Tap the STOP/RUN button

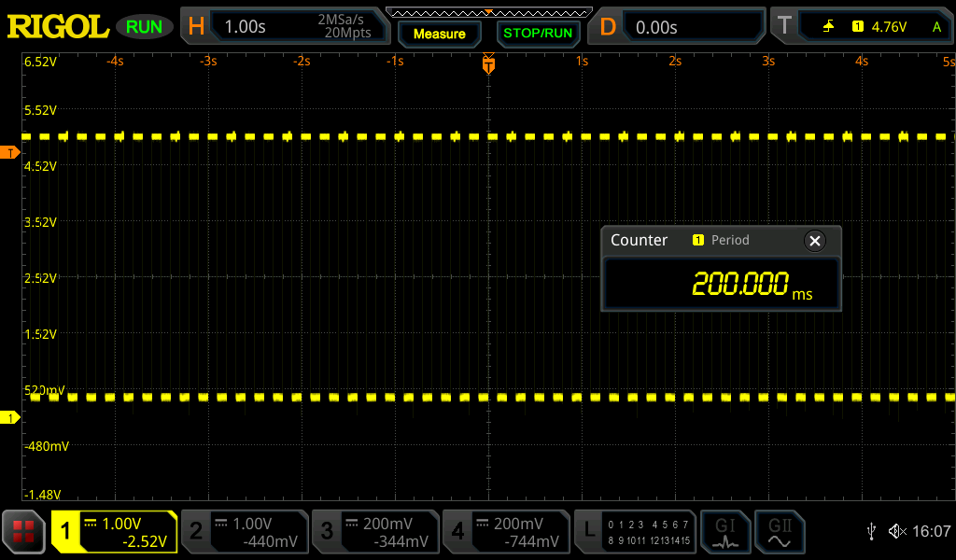point(538,34)
